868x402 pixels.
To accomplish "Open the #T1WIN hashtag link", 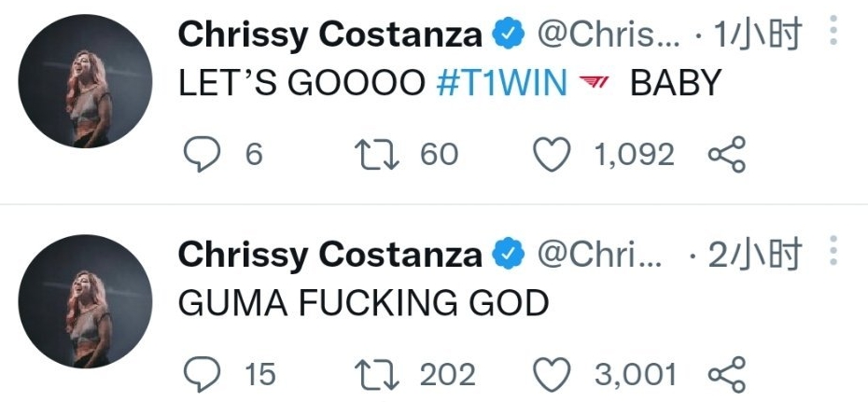I will tap(501, 83).
